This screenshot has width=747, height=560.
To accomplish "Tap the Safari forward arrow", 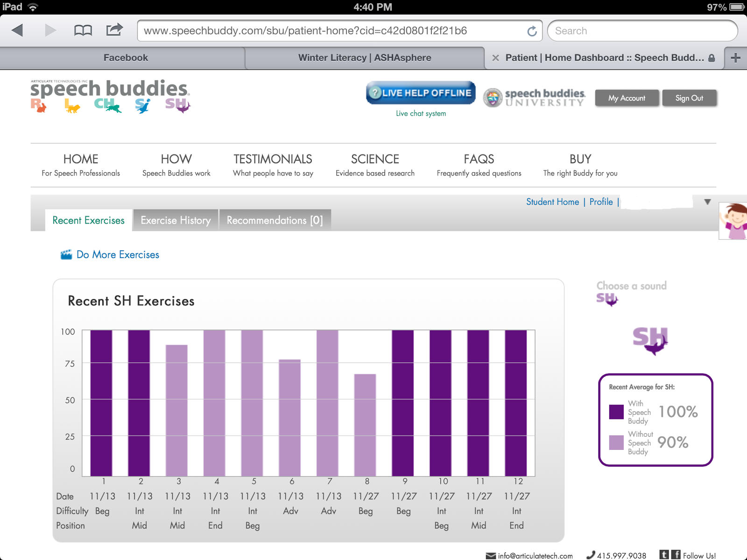I will pos(50,30).
